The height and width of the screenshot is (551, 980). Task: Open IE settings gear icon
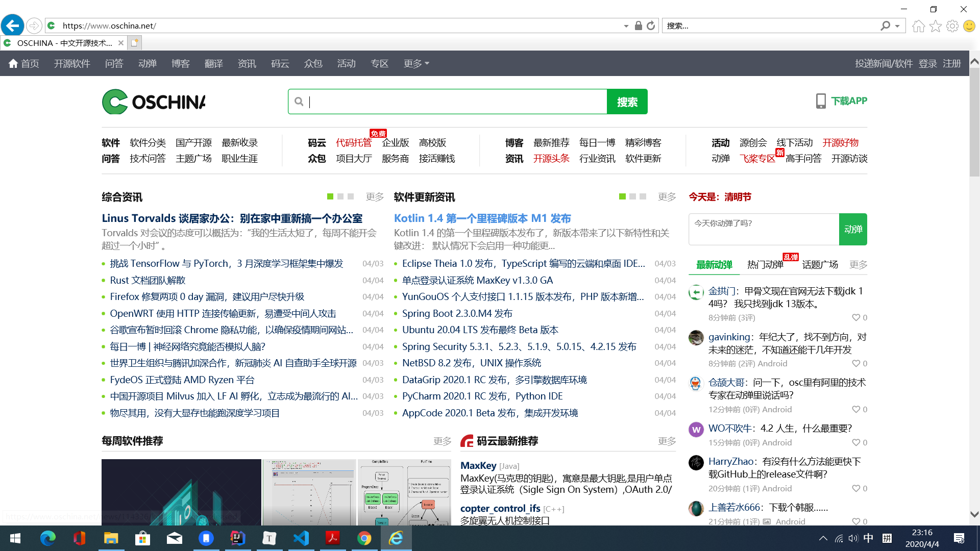click(x=952, y=26)
